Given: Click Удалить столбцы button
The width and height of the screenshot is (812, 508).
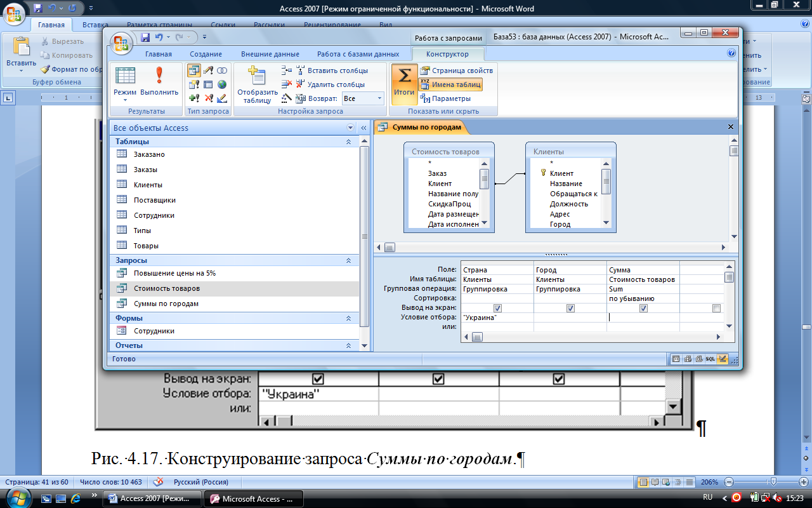Looking at the screenshot, I should (x=330, y=84).
